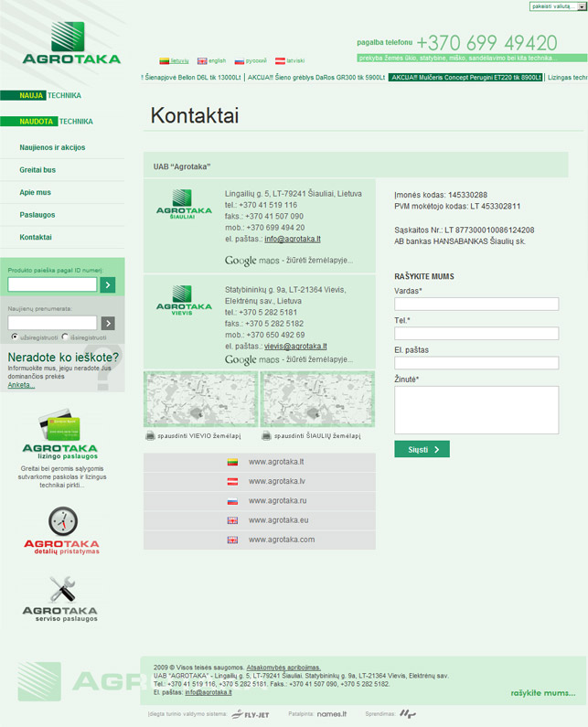Click info@agrotaka.lt email in Šiauliai block
The width and height of the screenshot is (588, 727).
point(293,240)
